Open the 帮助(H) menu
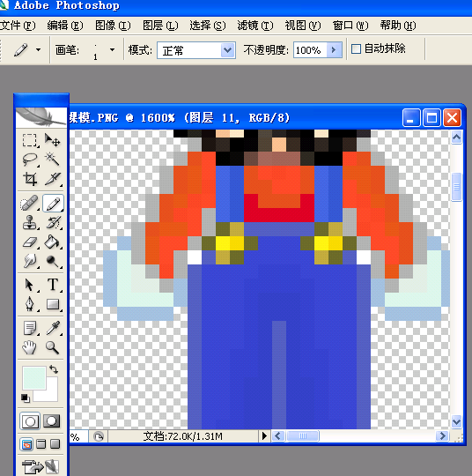472x476 pixels. (x=398, y=26)
